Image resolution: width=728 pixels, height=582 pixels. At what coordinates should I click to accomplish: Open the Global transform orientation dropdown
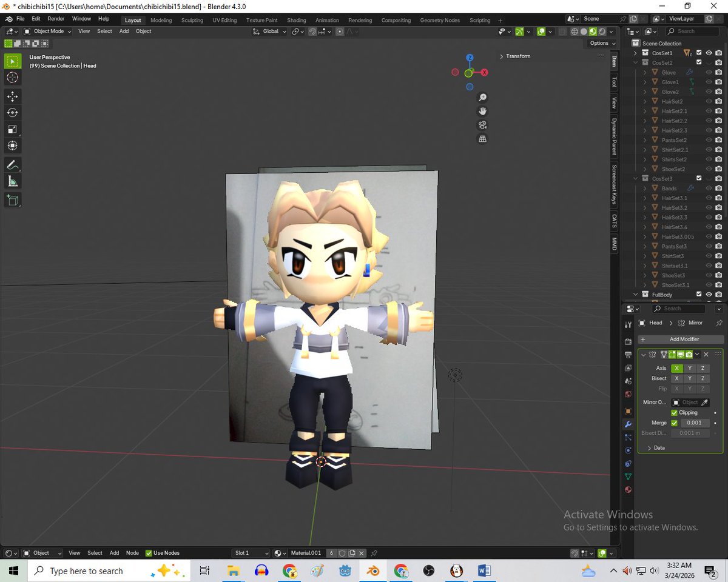tap(270, 32)
